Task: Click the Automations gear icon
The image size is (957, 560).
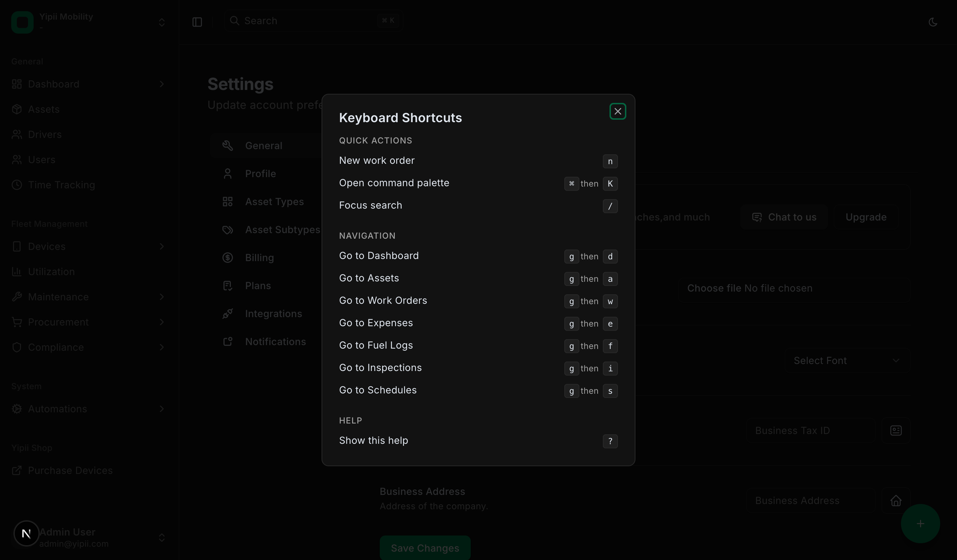Action: [17, 408]
